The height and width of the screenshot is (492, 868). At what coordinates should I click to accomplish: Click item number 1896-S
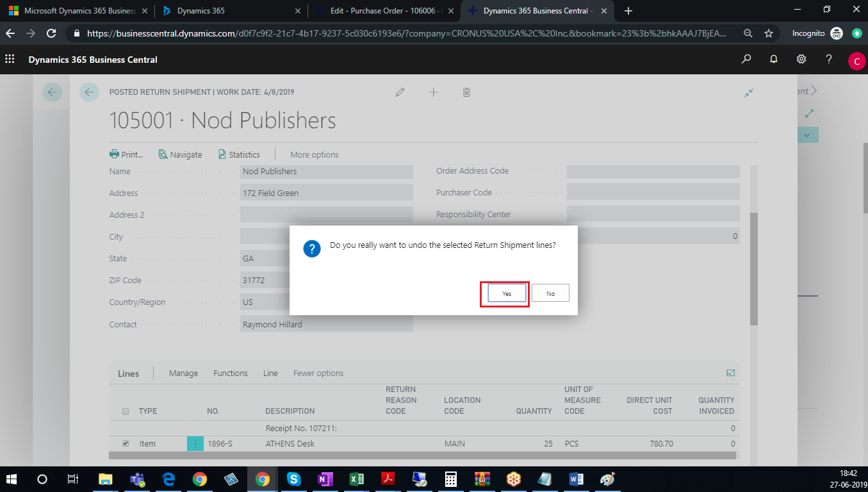tap(220, 443)
